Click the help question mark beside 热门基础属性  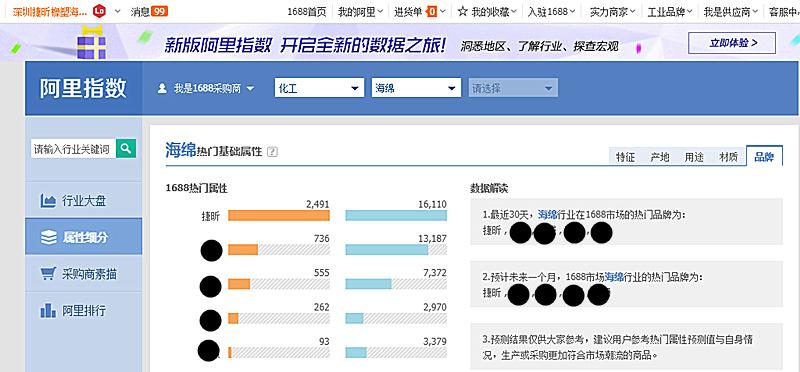272,152
